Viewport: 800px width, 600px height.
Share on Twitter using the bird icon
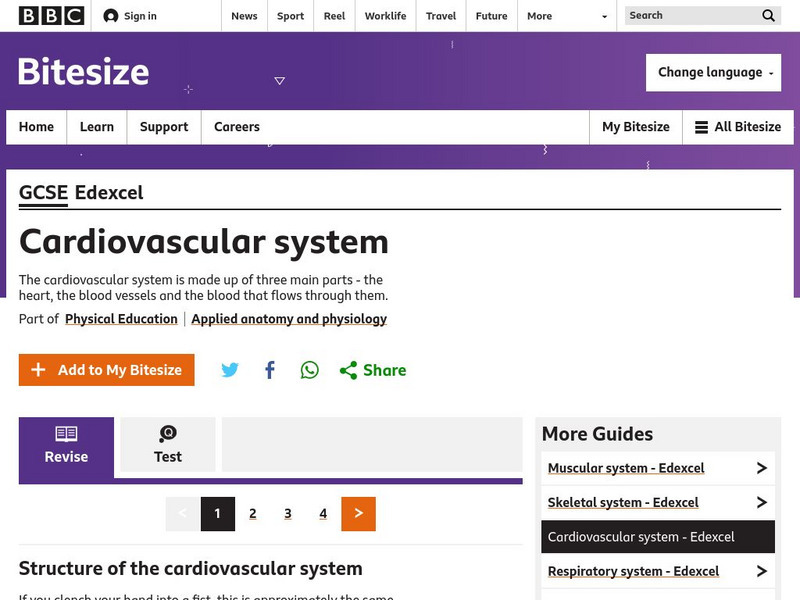point(230,369)
